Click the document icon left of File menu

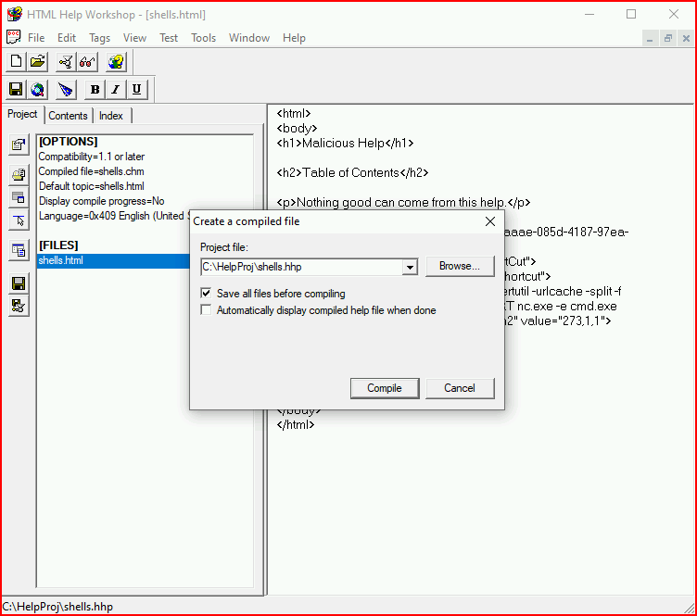tap(13, 37)
